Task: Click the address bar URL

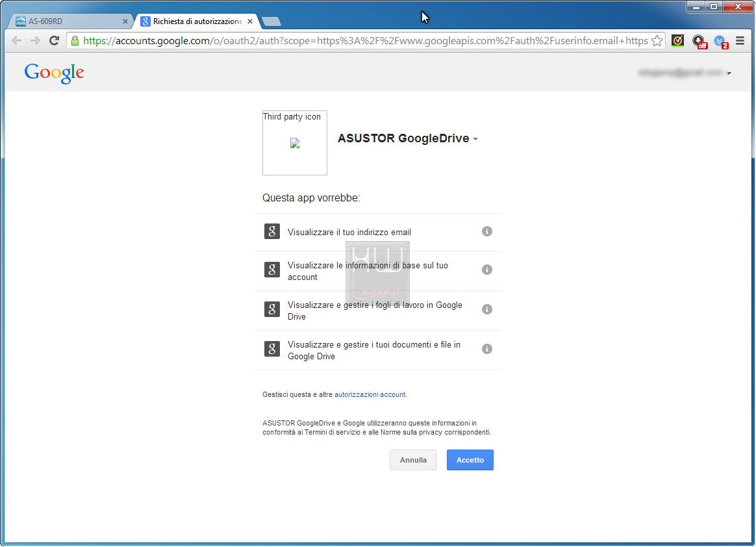Action: [x=366, y=41]
